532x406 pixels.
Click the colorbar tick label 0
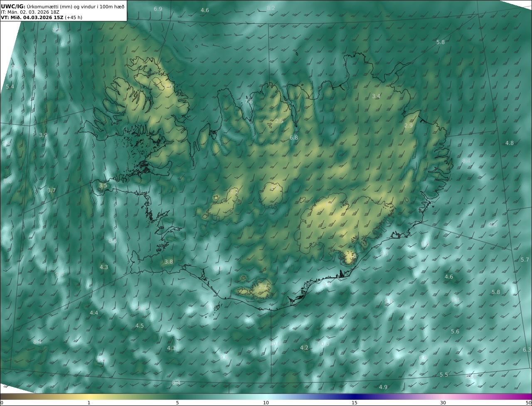coord(2,403)
